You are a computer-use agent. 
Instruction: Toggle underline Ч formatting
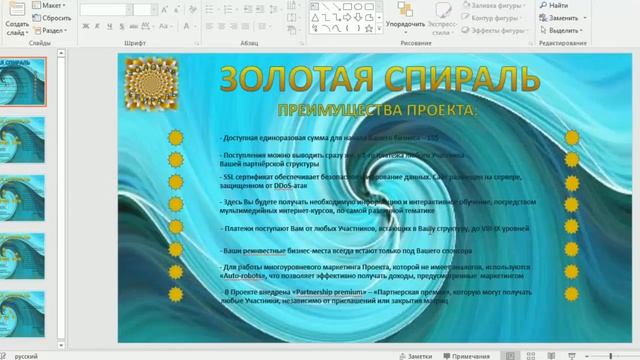109,27
